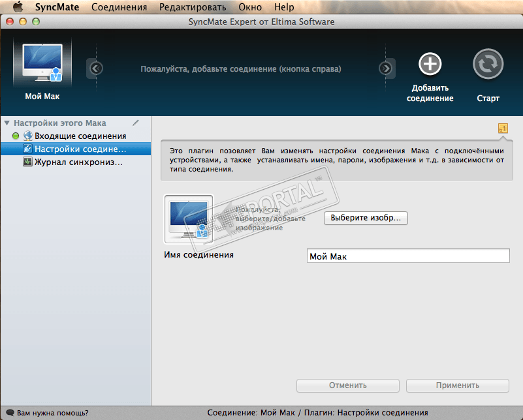Screen dimensions: 523x420
Task: Open the Редактировать menu
Action: (193, 7)
